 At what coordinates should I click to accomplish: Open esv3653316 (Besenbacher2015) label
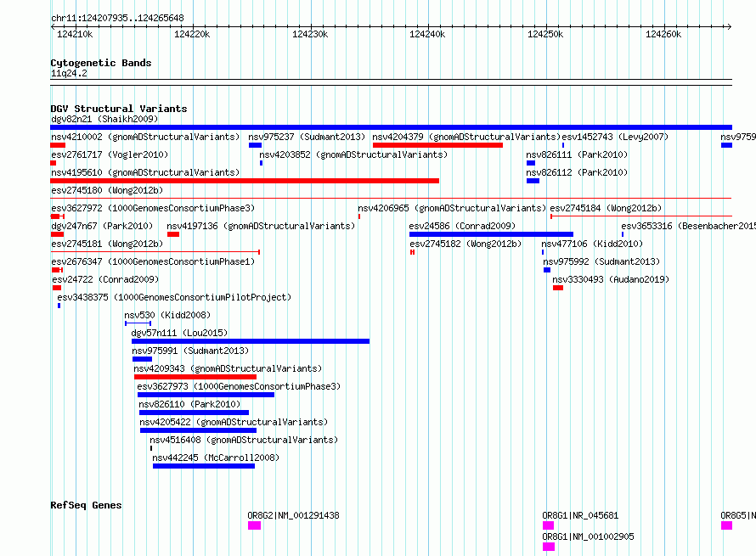point(688,226)
